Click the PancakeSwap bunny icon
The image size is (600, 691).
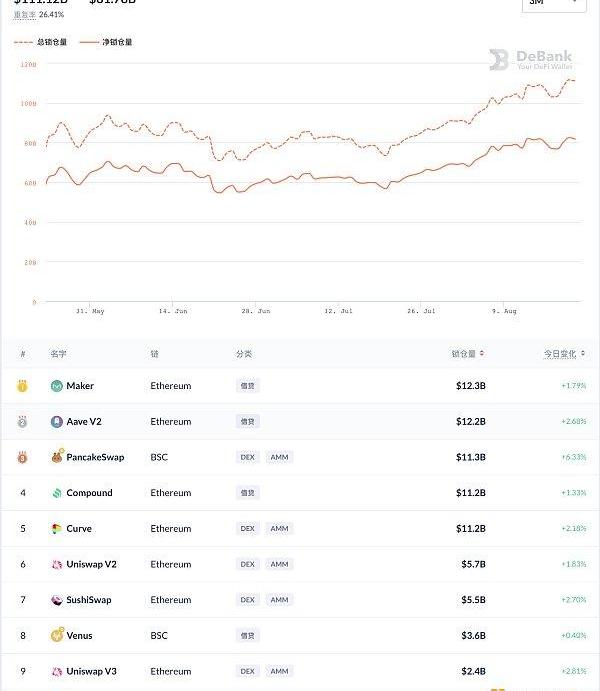[57, 457]
